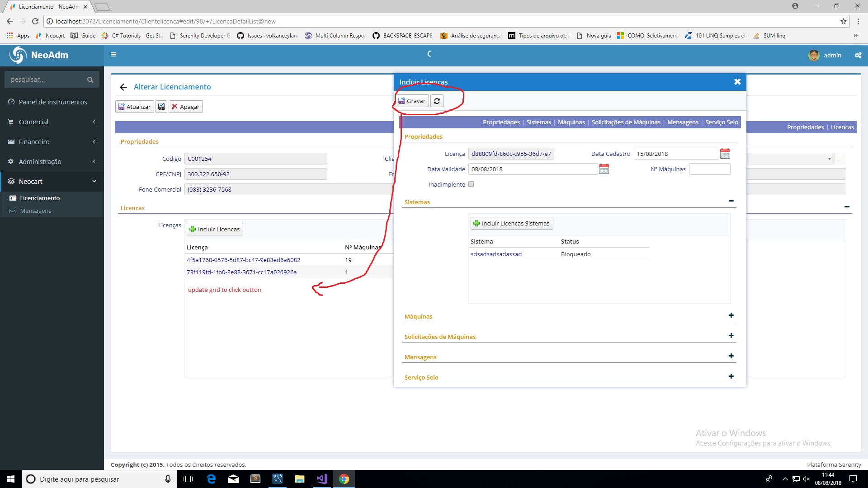The image size is (868, 488).
Task: Click the Gravar button
Action: [412, 101]
